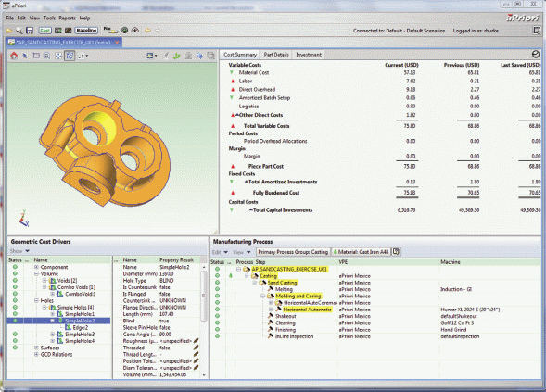This screenshot has width=546, height=392.
Task: Select the zoom window rectangle tool
Action: click(36, 56)
